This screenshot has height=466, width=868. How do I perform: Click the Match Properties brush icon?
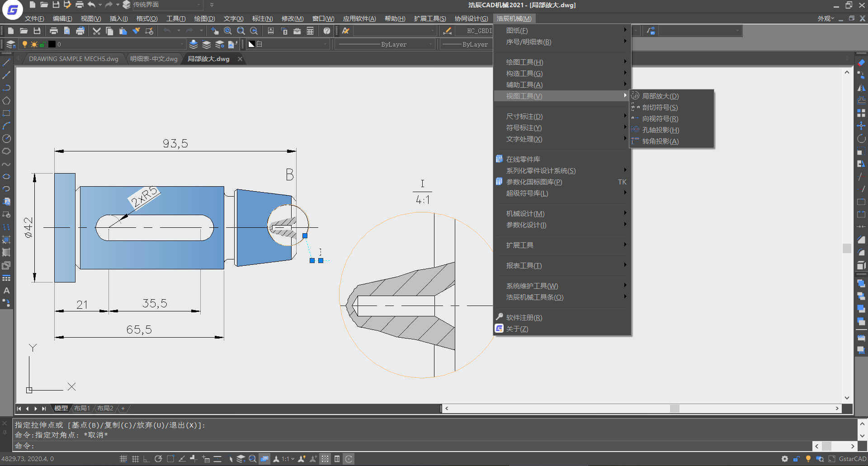pos(136,31)
